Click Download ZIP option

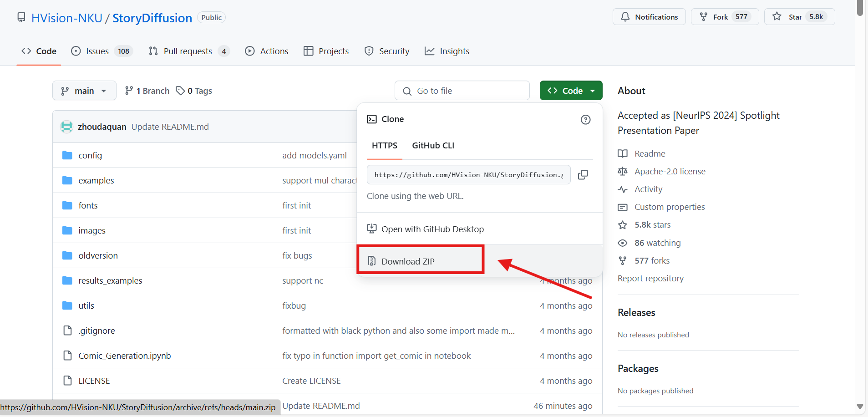pyautogui.click(x=408, y=261)
